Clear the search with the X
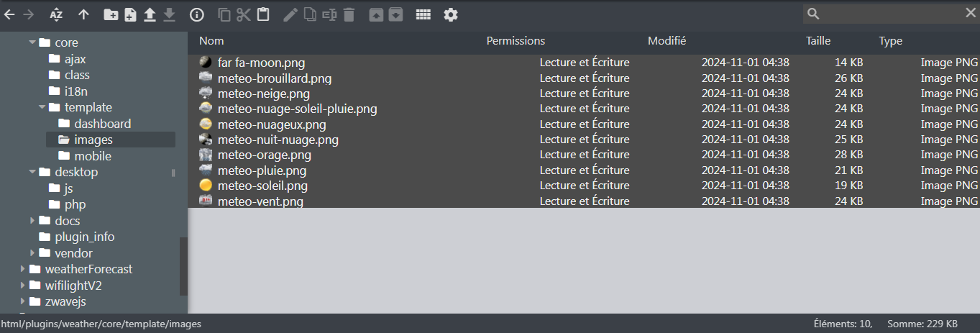Screen dimensions: 980x333 click(971, 13)
